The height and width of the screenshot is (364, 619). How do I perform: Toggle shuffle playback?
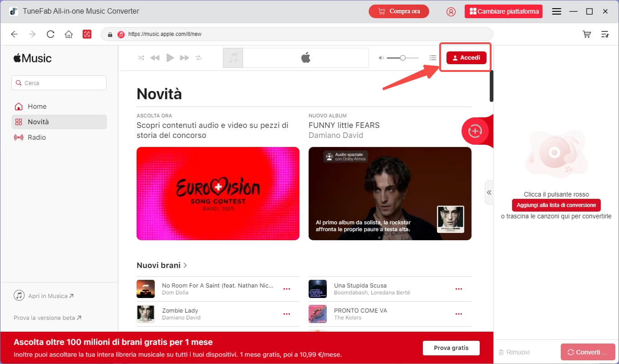click(x=141, y=58)
